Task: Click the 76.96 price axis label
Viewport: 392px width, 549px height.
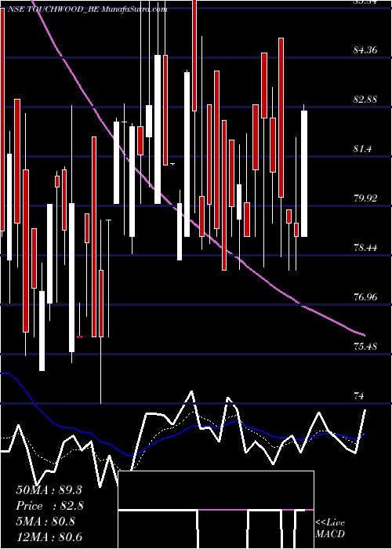Action: coord(365,297)
